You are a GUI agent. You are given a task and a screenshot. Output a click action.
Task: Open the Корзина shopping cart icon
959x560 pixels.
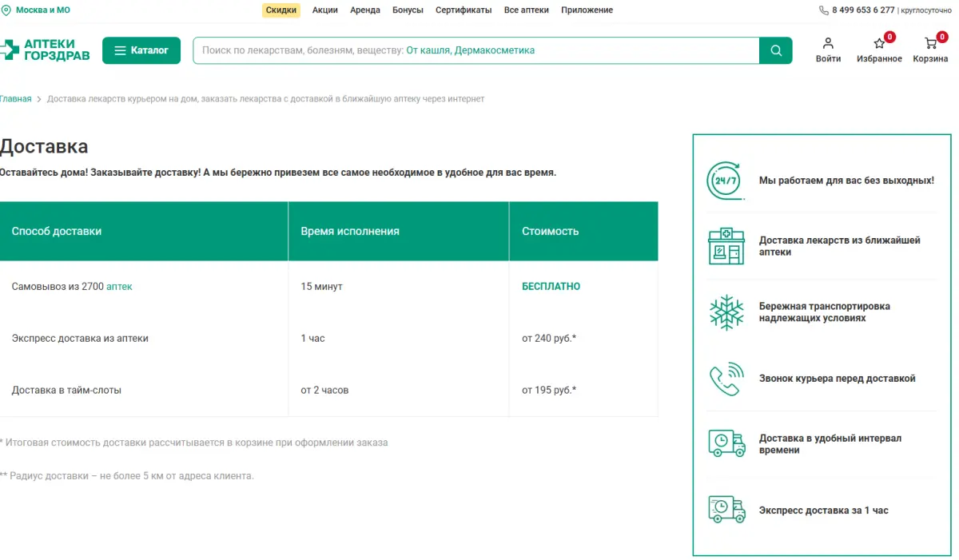point(930,43)
